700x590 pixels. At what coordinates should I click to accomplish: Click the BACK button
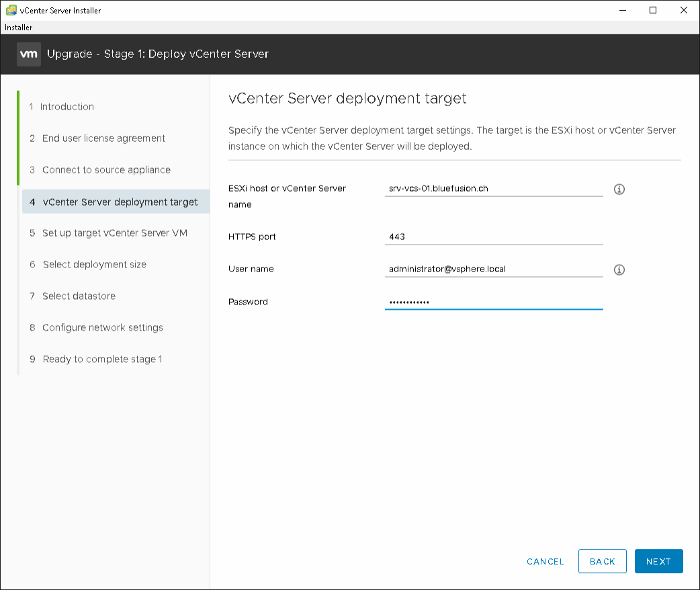[x=602, y=561]
